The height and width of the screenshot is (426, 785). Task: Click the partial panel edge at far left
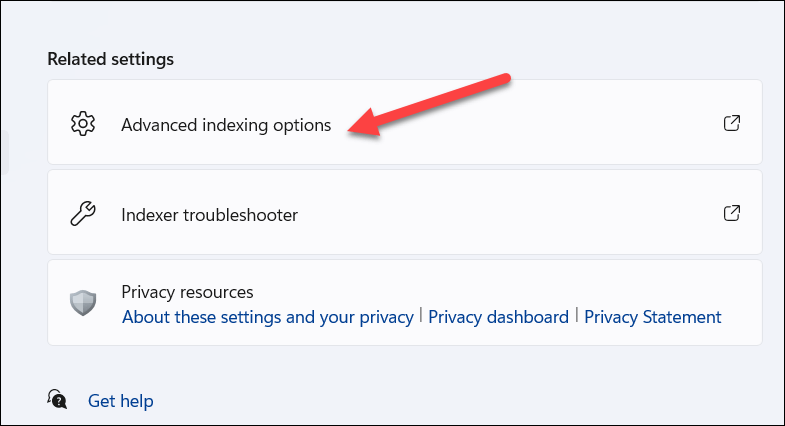tap(3, 152)
